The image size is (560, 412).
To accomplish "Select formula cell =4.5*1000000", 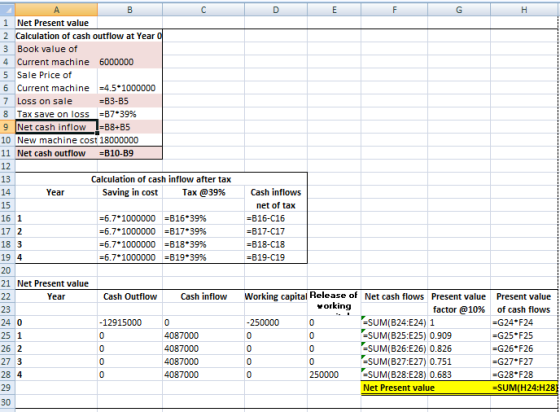I will click(130, 88).
